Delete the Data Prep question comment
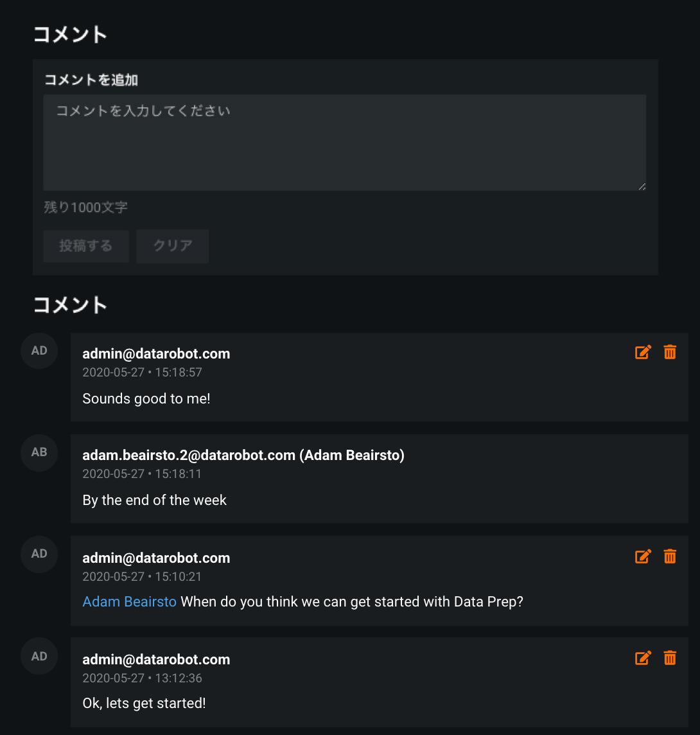 click(670, 556)
